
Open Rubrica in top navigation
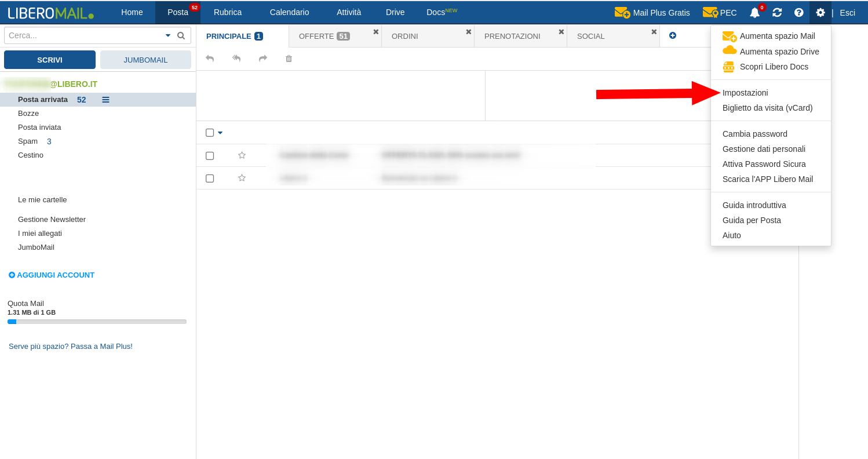point(228,12)
